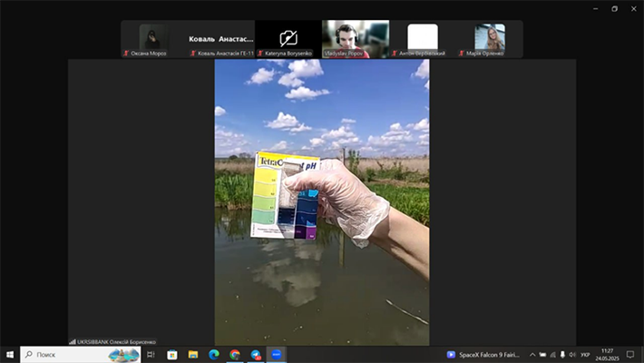Select Vladyslav Pipov video thumbnail
Screen dimensions: 644x363
356,37
